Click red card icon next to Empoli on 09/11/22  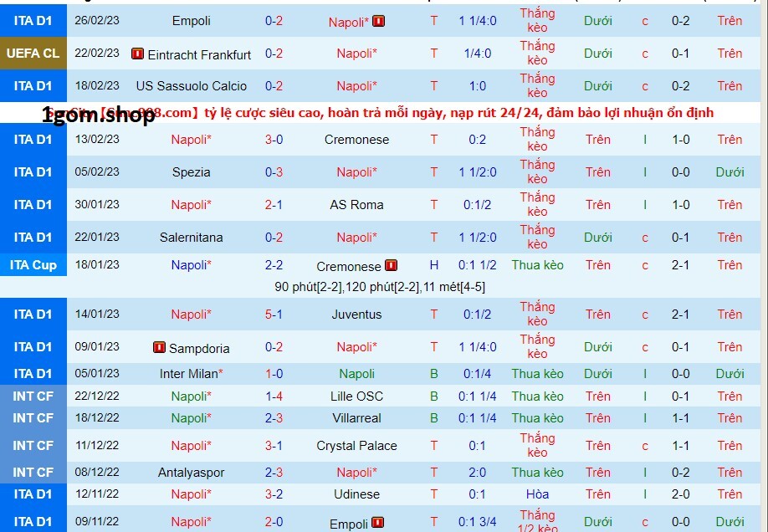pyautogui.click(x=377, y=523)
